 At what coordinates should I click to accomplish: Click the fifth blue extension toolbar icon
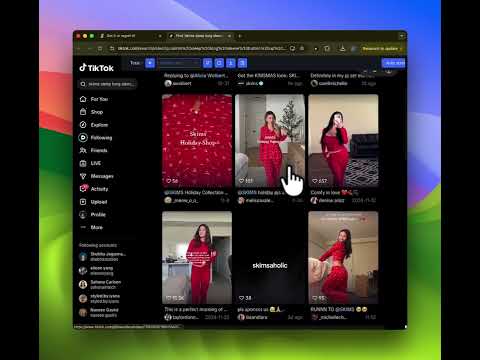click(x=242, y=63)
